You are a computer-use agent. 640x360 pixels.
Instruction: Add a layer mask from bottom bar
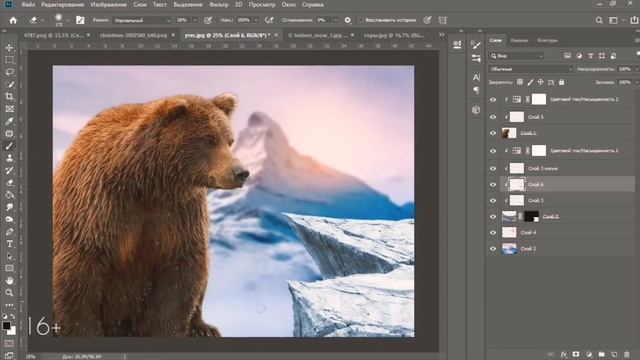[x=576, y=354]
